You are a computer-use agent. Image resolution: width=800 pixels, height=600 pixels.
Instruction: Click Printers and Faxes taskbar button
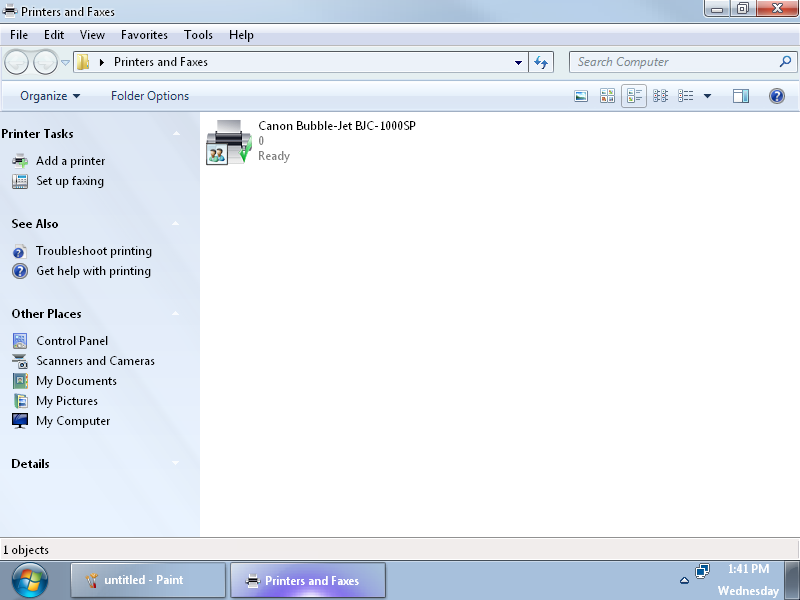pos(308,580)
